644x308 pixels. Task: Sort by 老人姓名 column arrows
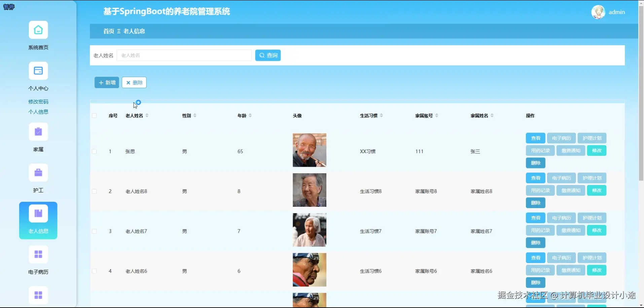[147, 116]
